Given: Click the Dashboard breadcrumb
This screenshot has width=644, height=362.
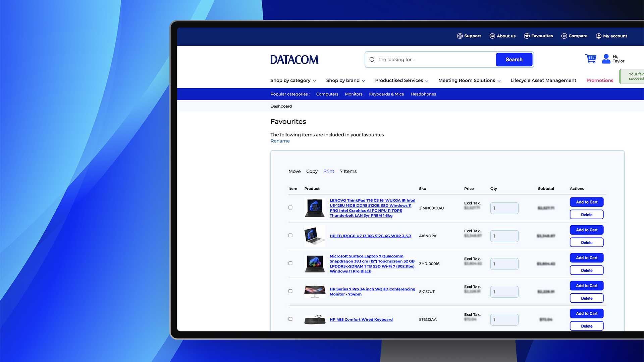Looking at the screenshot, I should (281, 106).
